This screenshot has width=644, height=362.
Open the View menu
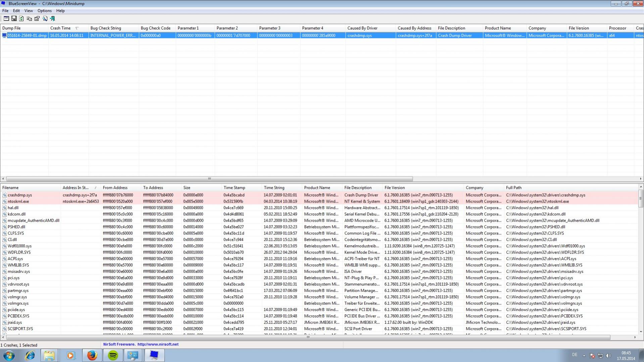coord(29,11)
